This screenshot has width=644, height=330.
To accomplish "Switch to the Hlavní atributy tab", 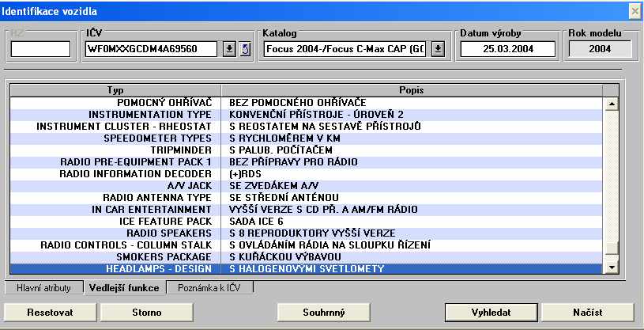I will click(44, 288).
